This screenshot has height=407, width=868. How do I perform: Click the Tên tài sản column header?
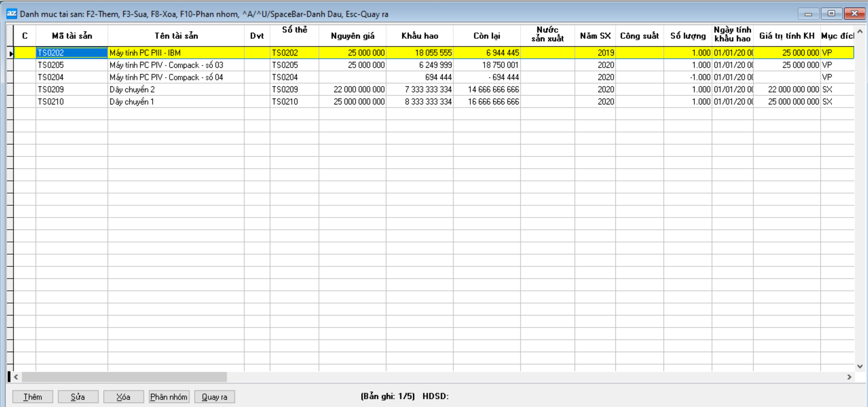[176, 36]
